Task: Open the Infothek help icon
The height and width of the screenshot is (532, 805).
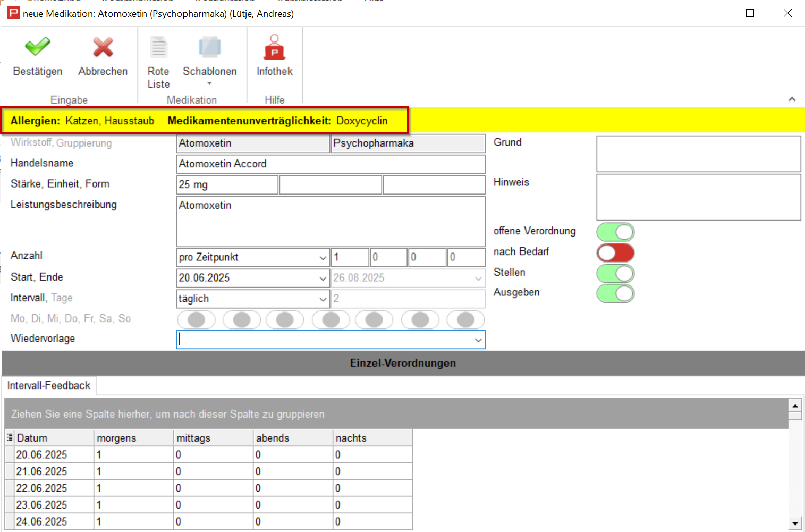Action: point(274,47)
